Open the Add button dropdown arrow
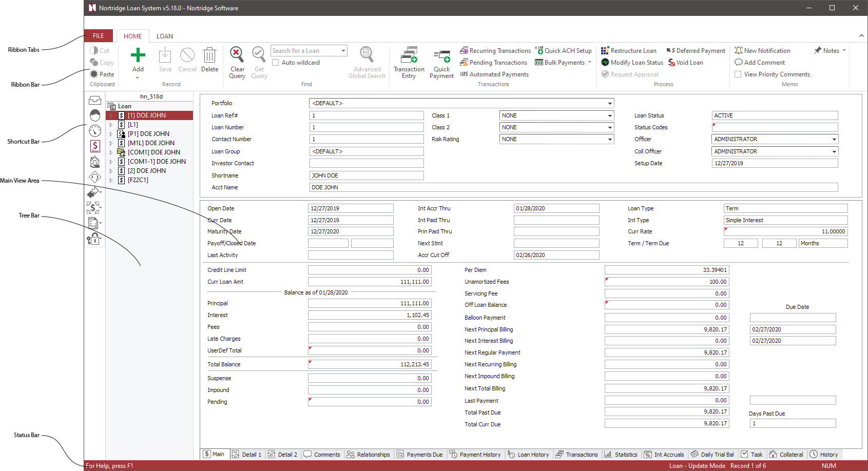The width and height of the screenshot is (868, 471). pos(138,78)
